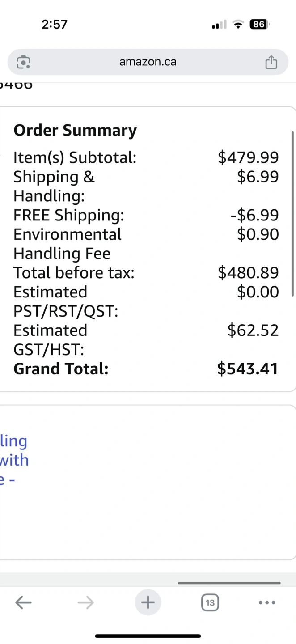Tap the back arrow in browser toolbar
The image size is (296, 644).
(x=23, y=602)
